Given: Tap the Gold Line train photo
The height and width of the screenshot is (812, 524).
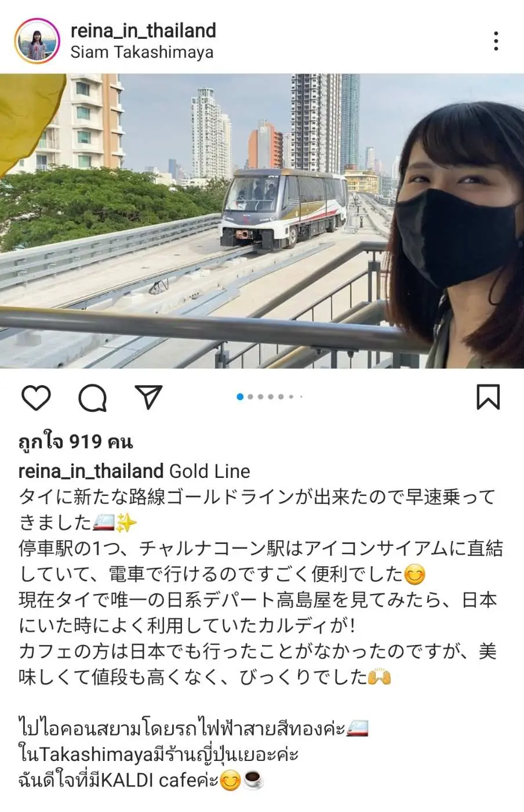Looking at the screenshot, I should tap(262, 220).
